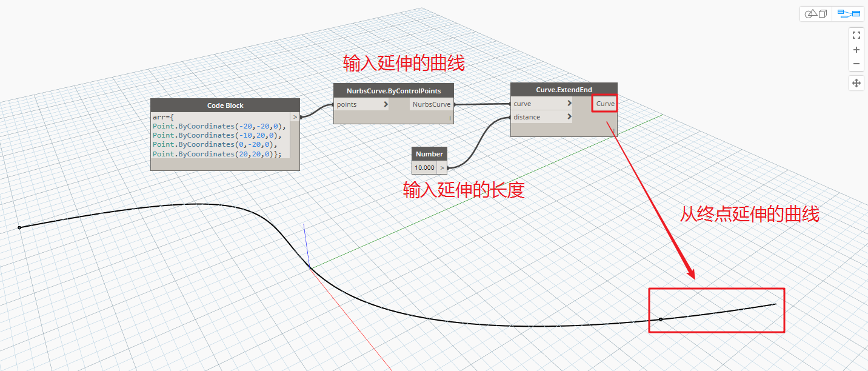Select the Curve.ExtendEnd node title
The width and height of the screenshot is (868, 371).
[x=564, y=90]
